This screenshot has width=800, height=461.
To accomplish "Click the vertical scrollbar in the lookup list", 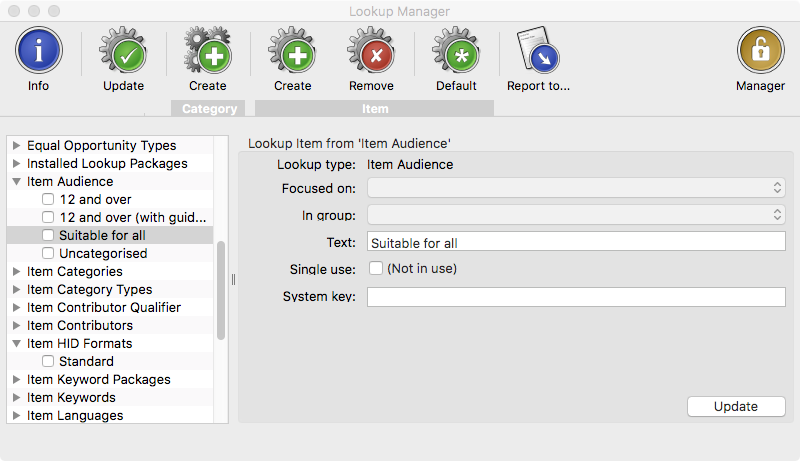I will click(221, 291).
